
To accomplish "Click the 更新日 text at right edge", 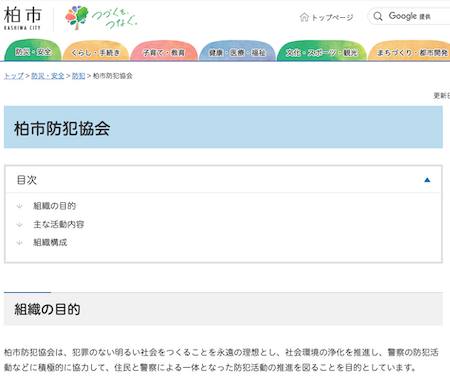I will (442, 96).
